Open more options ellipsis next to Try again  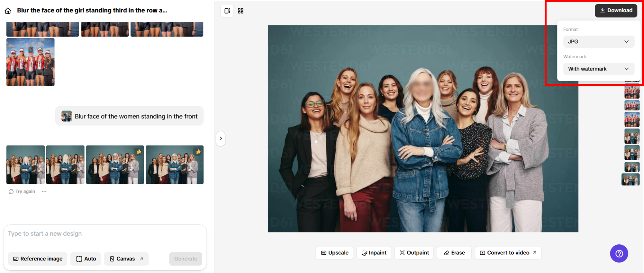click(x=44, y=192)
